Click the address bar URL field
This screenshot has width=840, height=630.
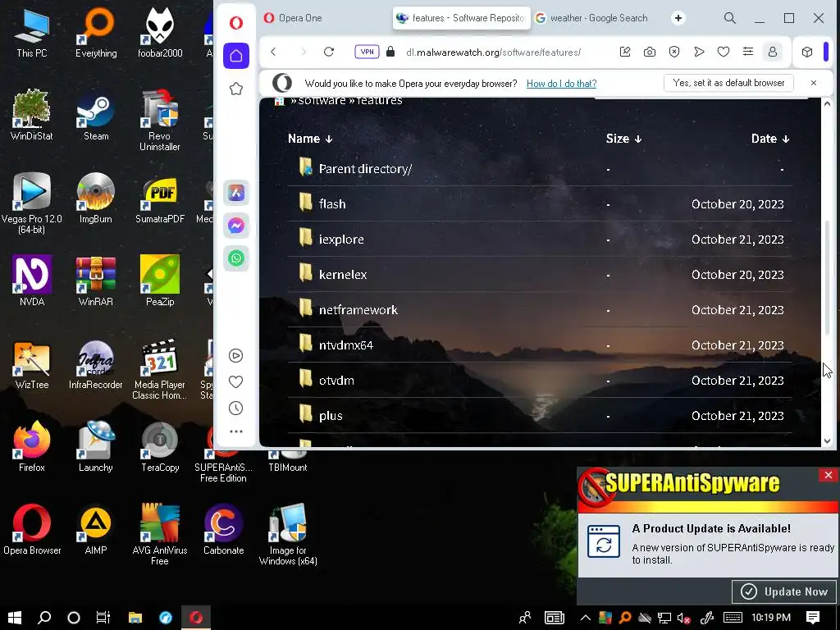493,52
